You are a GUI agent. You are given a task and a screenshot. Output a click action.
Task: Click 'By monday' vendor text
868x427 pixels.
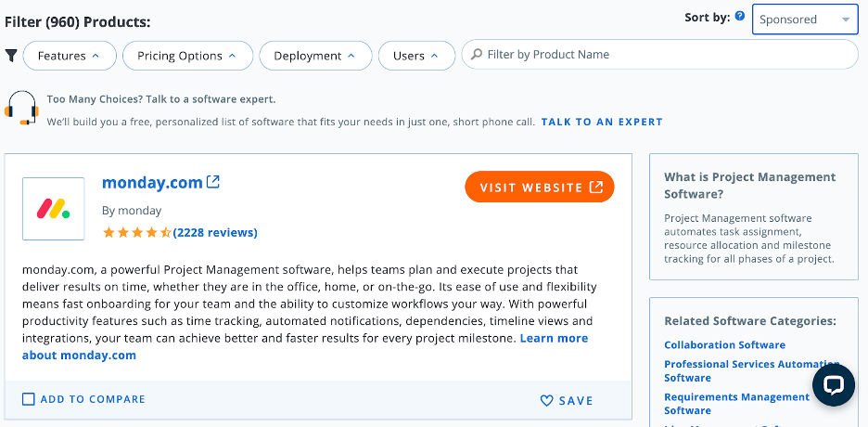tap(132, 211)
